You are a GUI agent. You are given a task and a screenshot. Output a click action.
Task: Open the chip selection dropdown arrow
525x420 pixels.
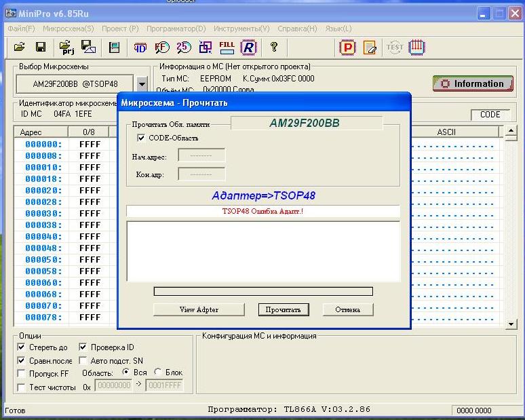[142, 84]
